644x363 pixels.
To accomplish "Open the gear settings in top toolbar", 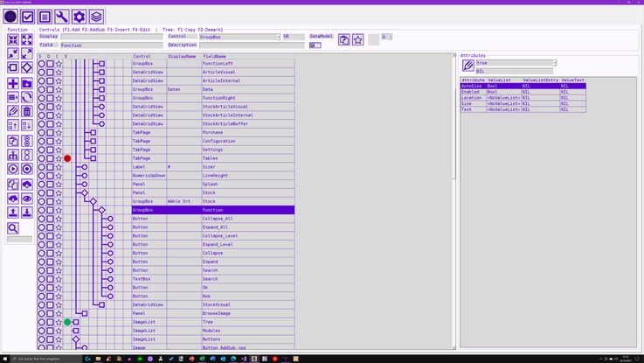I will (x=79, y=17).
